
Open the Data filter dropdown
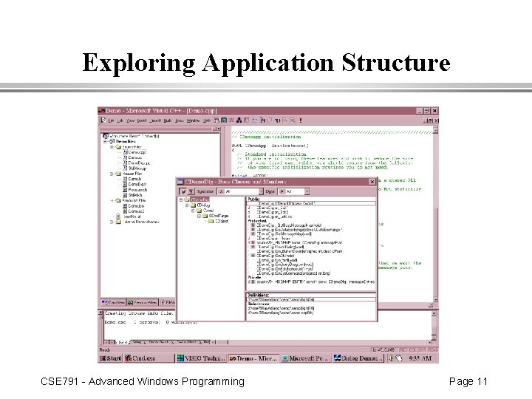coord(307,191)
